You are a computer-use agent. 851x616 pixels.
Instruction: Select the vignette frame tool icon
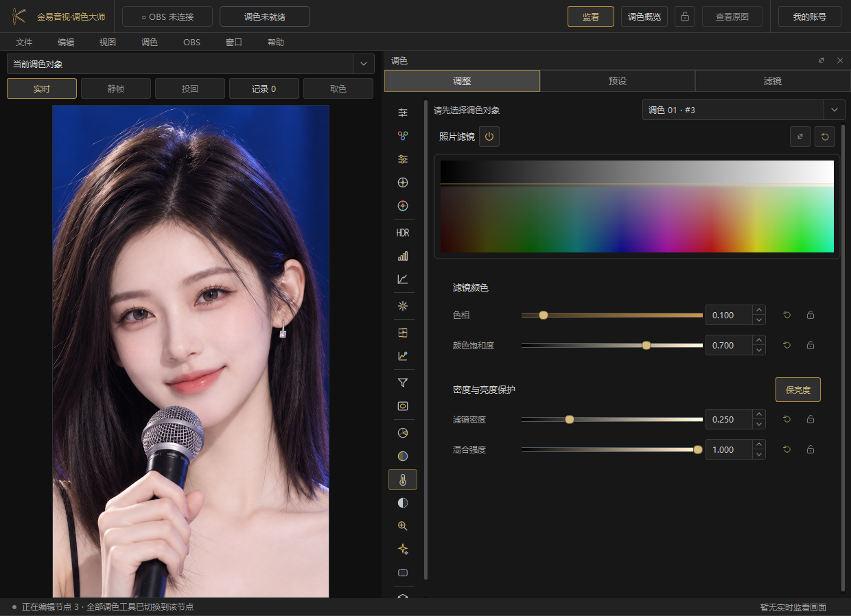pos(403,406)
